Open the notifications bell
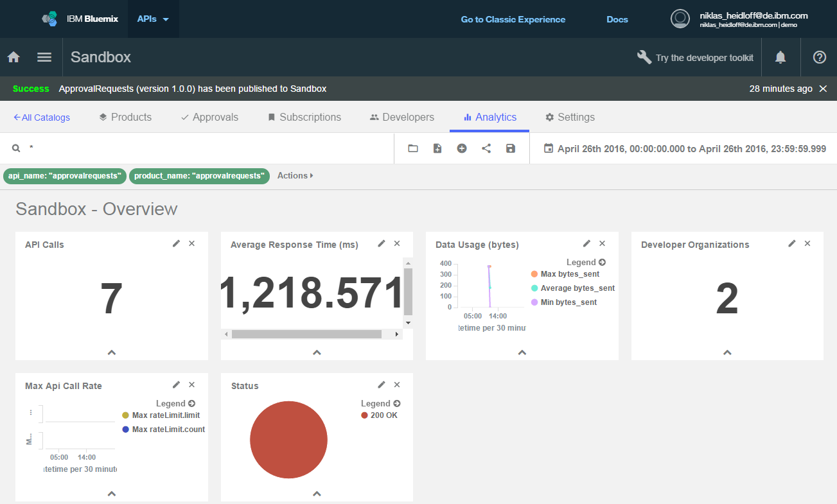Image resolution: width=837 pixels, height=504 pixels. pos(780,57)
